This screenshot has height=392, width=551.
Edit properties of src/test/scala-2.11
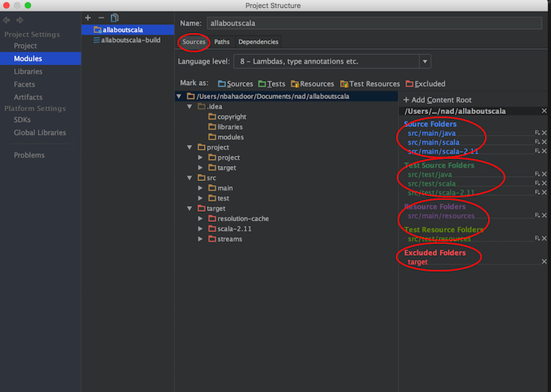(538, 193)
